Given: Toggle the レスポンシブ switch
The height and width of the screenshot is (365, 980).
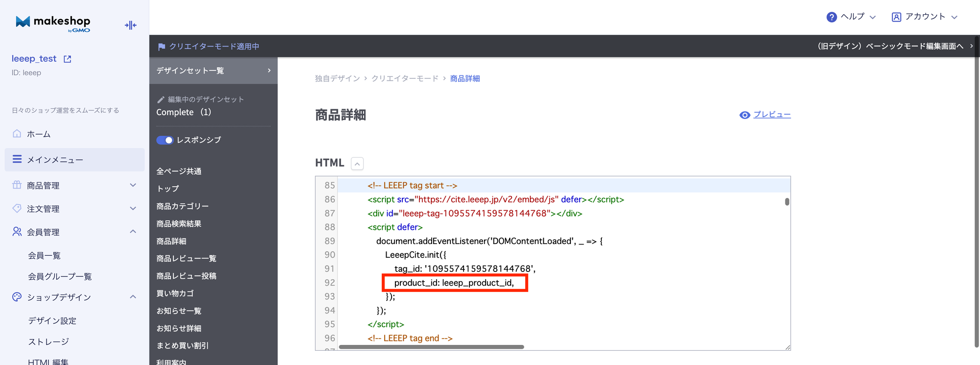Looking at the screenshot, I should point(165,140).
